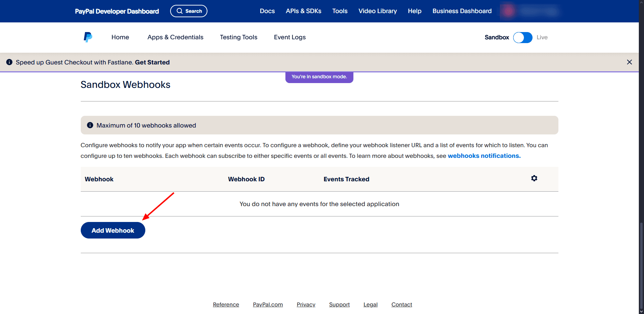
Task: Click the info icon on the Fastlane banner
Action: click(9, 62)
